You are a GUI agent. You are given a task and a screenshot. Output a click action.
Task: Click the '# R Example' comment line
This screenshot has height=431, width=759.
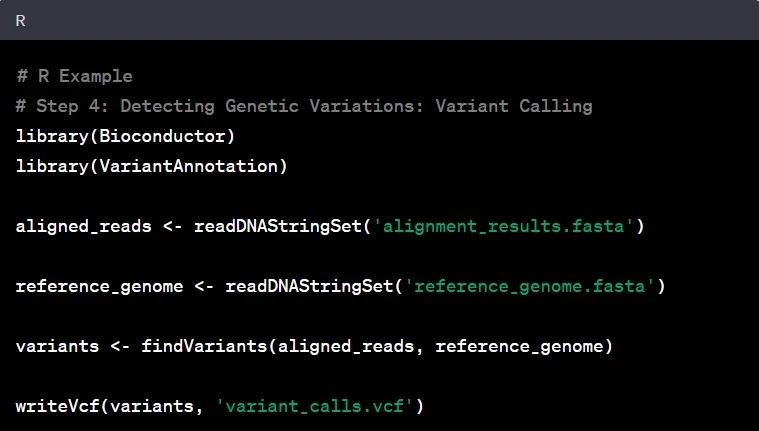coord(74,76)
